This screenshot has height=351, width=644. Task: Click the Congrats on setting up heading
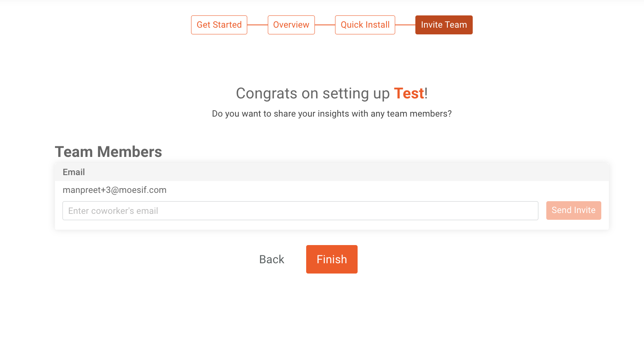click(313, 94)
